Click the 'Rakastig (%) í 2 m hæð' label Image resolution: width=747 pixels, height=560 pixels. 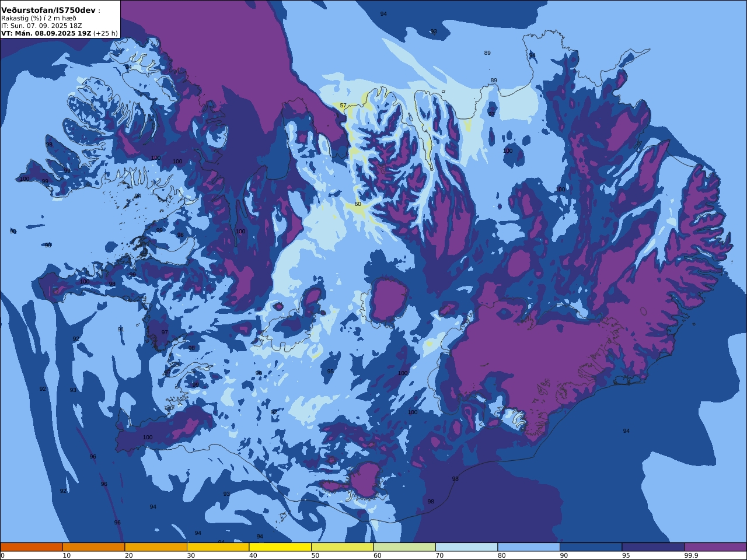point(39,18)
